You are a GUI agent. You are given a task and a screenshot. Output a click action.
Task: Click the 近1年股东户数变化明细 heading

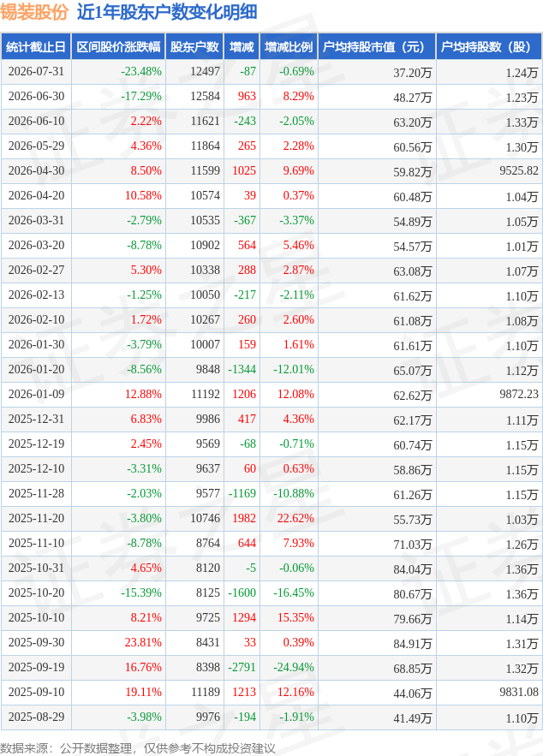(x=167, y=12)
